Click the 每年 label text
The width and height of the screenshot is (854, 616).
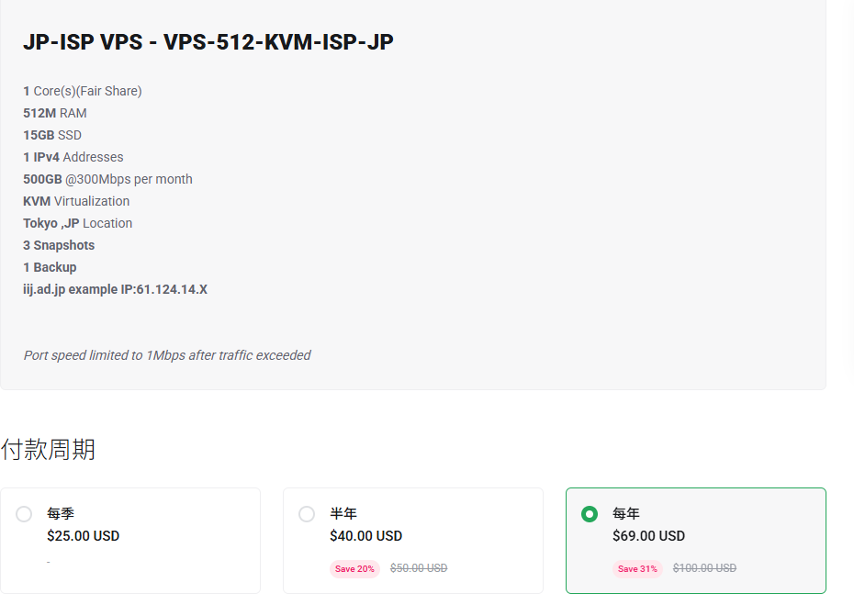[x=625, y=513]
